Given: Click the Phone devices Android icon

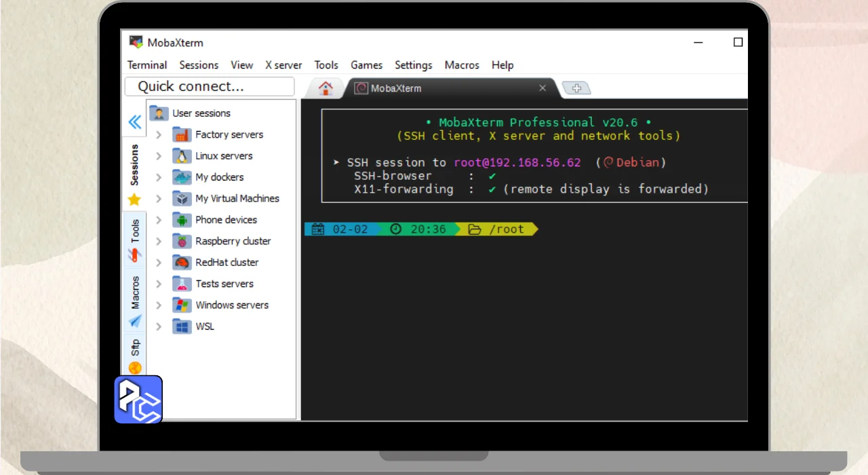Looking at the screenshot, I should pyautogui.click(x=182, y=220).
